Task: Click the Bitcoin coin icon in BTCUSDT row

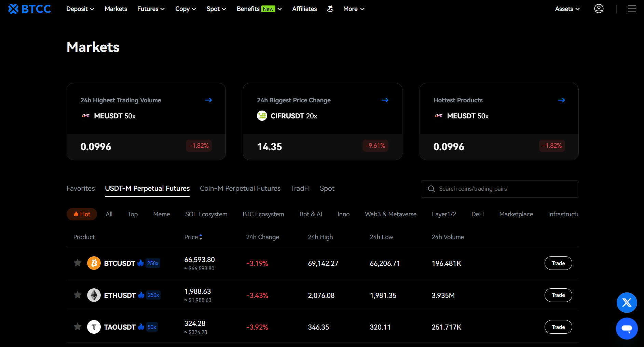Action: [94, 263]
